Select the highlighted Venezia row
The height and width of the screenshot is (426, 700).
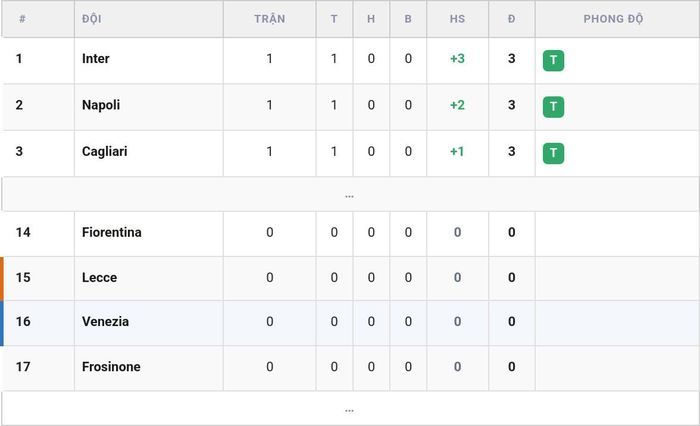coord(350,322)
